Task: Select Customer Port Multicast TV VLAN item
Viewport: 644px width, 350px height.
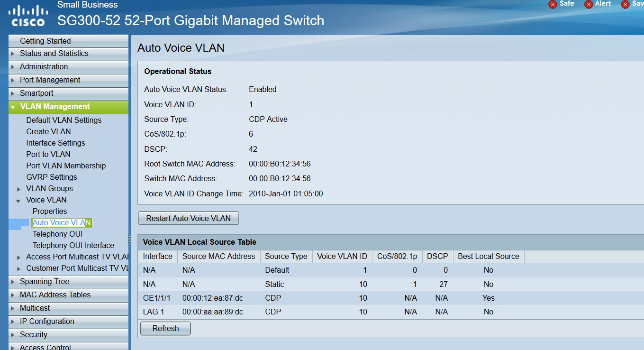Action: 77,268
